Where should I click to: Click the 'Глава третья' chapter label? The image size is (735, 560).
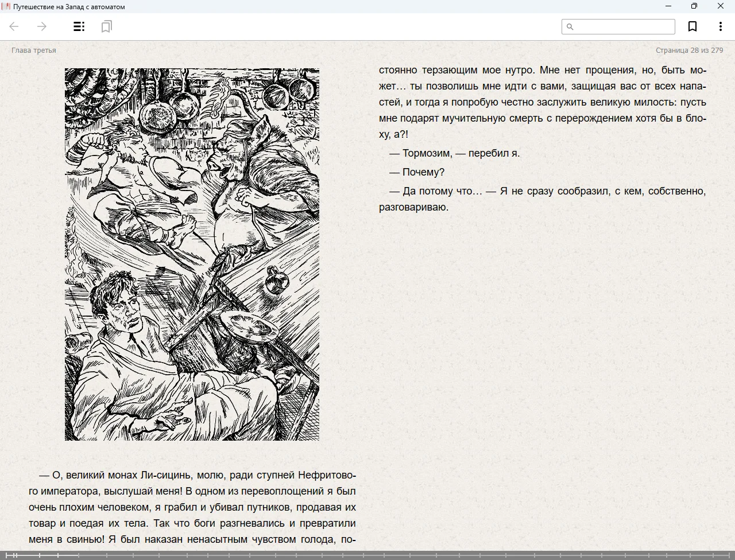tap(34, 50)
